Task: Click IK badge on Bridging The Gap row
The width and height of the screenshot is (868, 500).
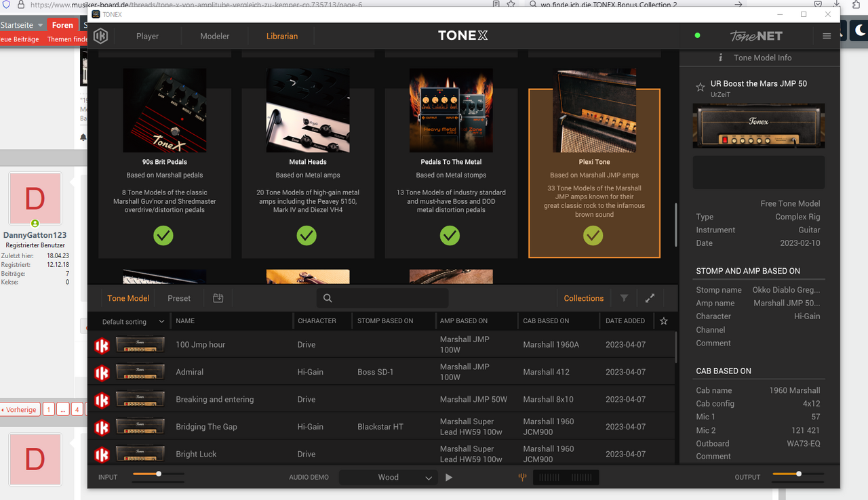Action: point(102,427)
